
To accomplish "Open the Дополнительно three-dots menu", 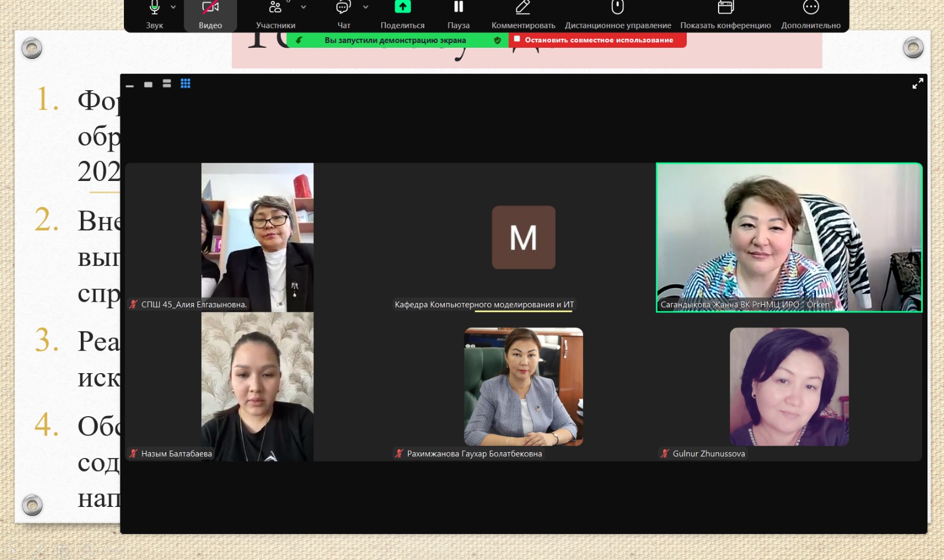I will [x=811, y=8].
